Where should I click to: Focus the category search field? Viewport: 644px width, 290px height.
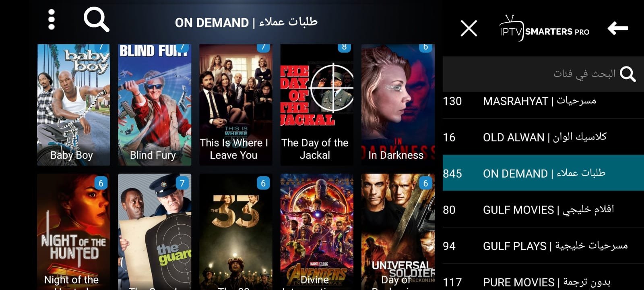coord(543,74)
